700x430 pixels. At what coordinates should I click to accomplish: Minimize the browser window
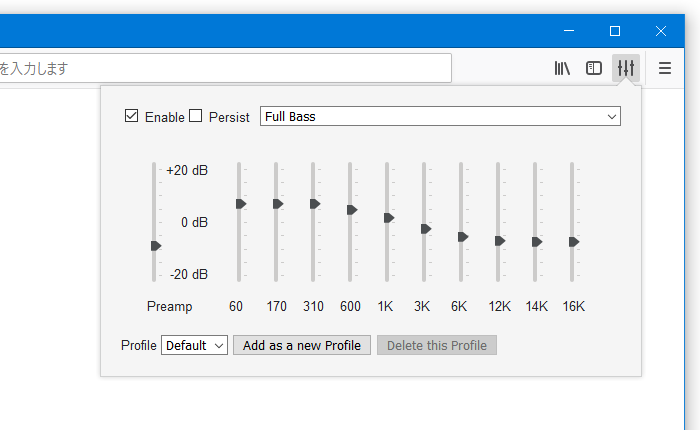[x=569, y=31]
